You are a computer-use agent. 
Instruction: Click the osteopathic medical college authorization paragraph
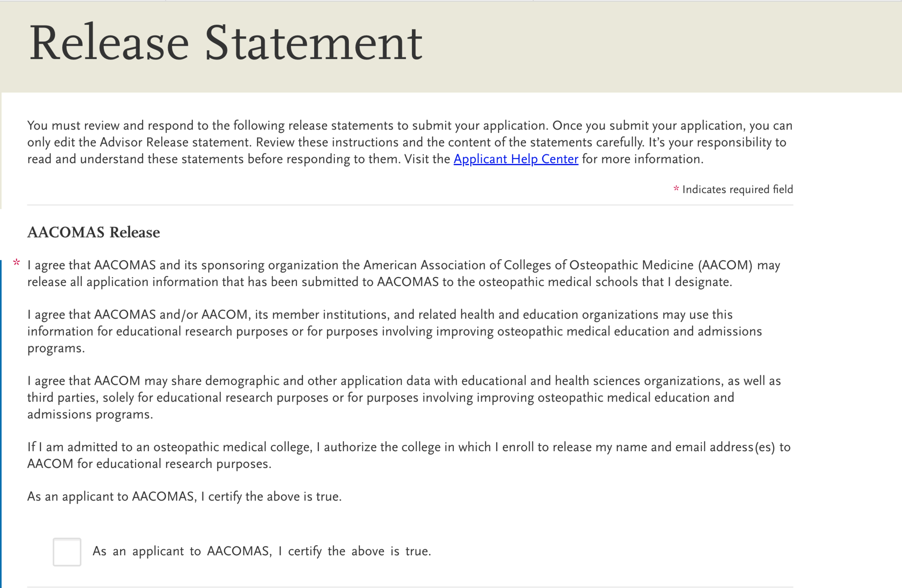pyautogui.click(x=408, y=455)
